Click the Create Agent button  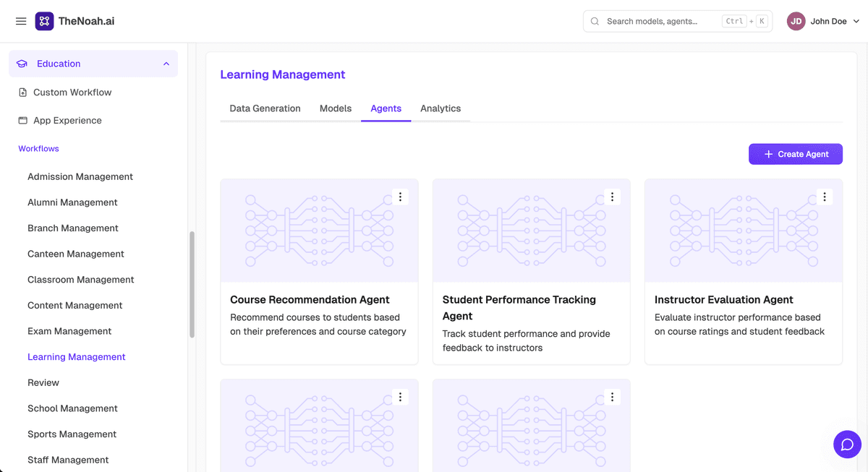796,154
